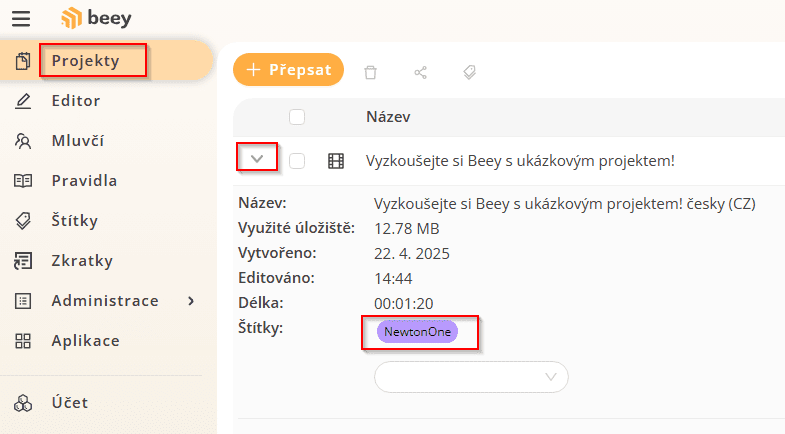785x434 pixels.
Task: Click the Štítky label in project details
Action: coord(260,328)
